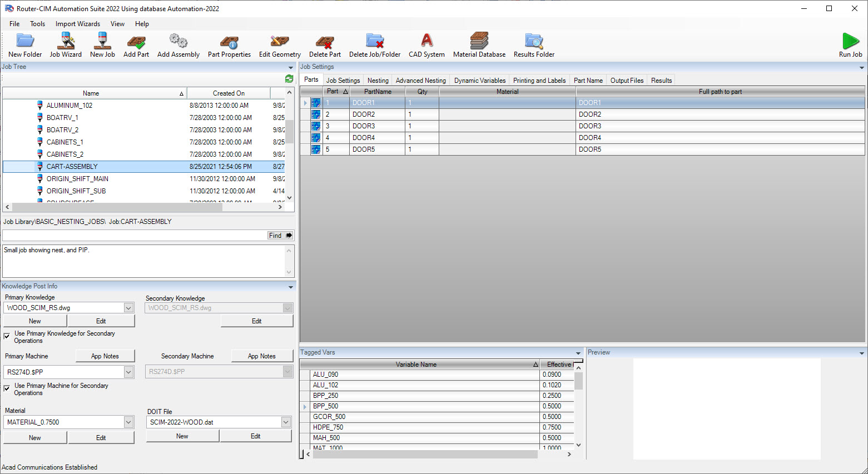Select the CART-ASSEMBLY job in the tree
Image resolution: width=868 pixels, height=474 pixels.
(73, 166)
